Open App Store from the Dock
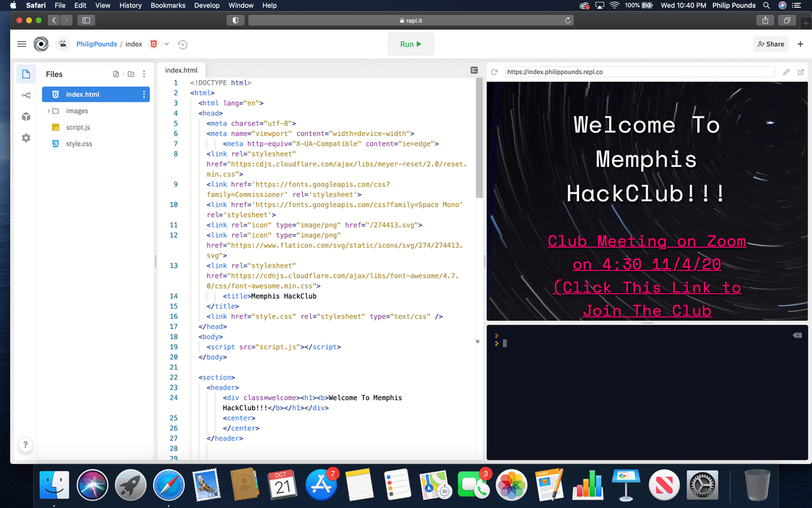This screenshot has height=508, width=812. 321,486
